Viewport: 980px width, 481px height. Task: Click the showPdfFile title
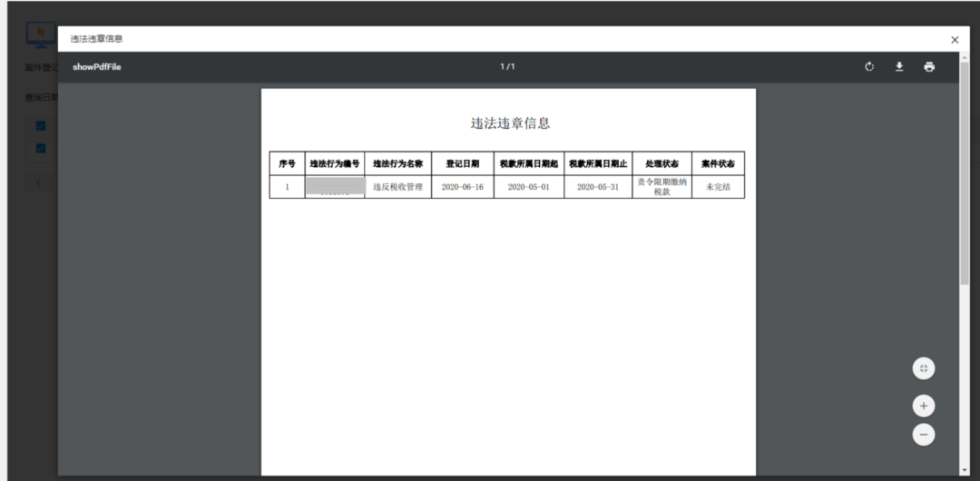tap(97, 67)
